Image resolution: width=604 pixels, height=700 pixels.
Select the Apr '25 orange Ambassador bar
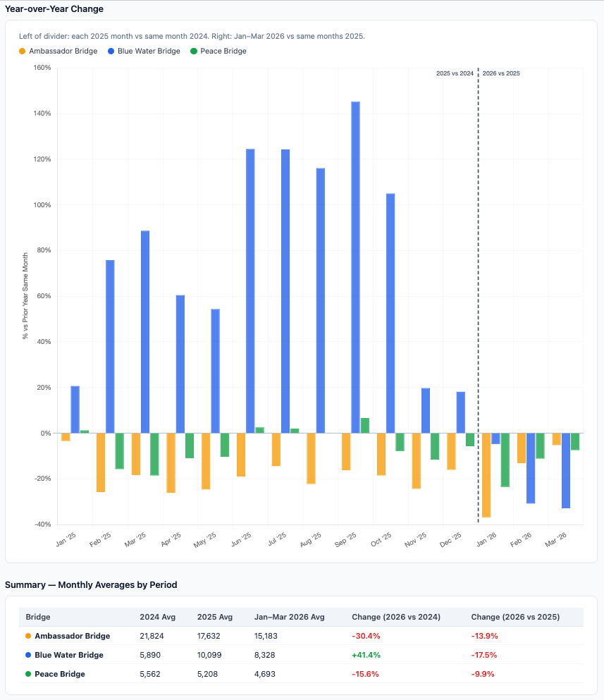tap(171, 463)
